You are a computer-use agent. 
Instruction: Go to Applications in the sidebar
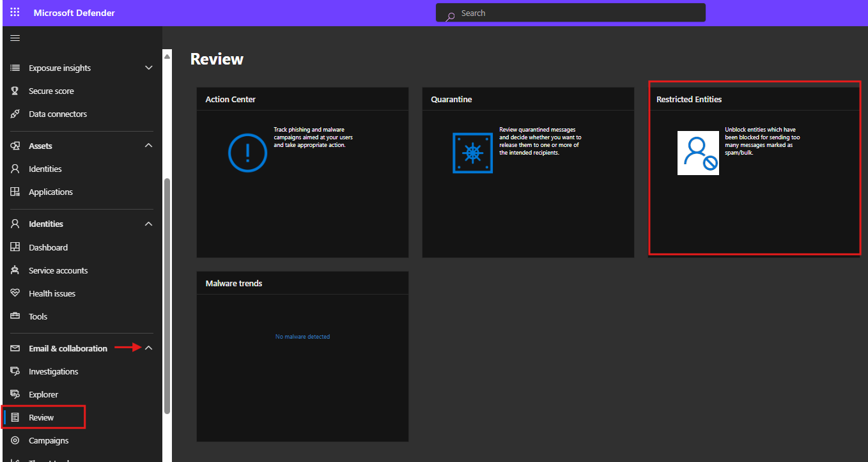(50, 192)
